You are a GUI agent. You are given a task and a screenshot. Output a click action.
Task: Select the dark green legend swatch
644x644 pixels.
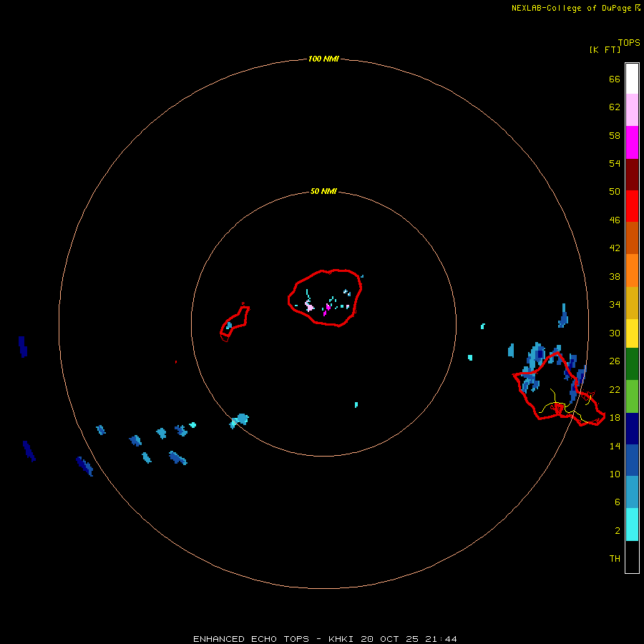tap(632, 364)
